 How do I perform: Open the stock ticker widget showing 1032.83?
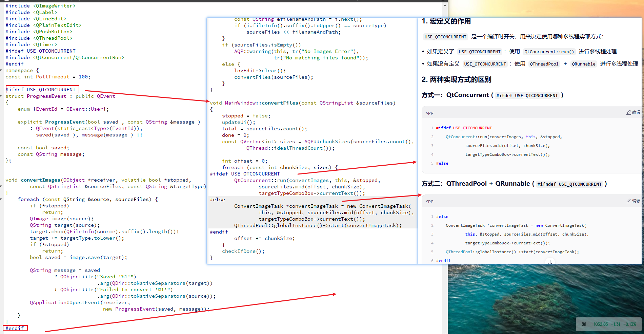[609, 324]
